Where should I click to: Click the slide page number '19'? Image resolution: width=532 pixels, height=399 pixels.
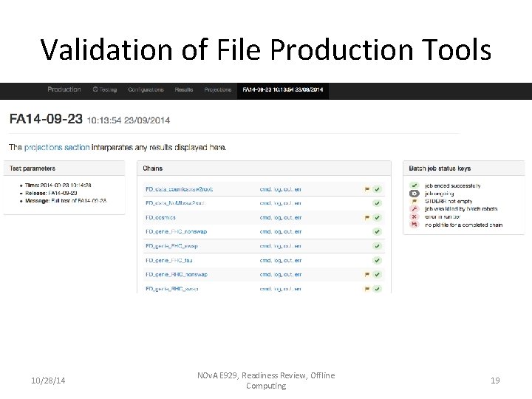tap(495, 381)
